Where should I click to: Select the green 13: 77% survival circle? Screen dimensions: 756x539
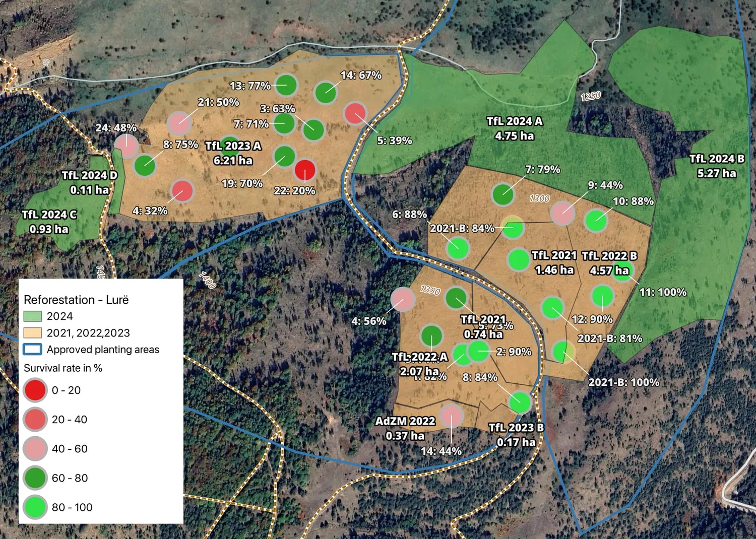point(286,86)
